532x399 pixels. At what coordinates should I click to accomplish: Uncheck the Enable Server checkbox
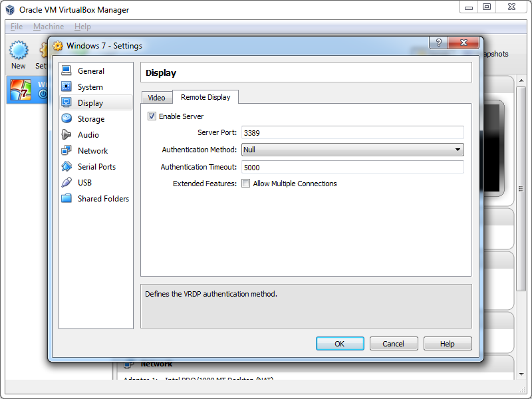[152, 116]
